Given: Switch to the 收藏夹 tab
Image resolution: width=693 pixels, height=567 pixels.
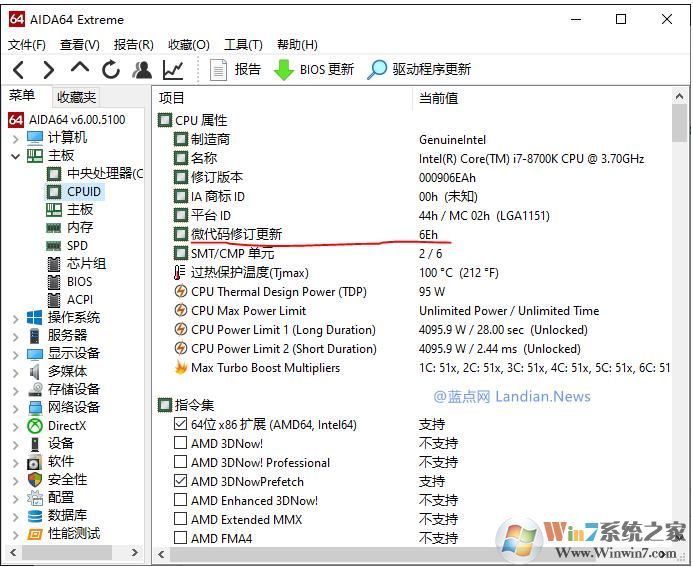Looking at the screenshot, I should coord(76,97).
